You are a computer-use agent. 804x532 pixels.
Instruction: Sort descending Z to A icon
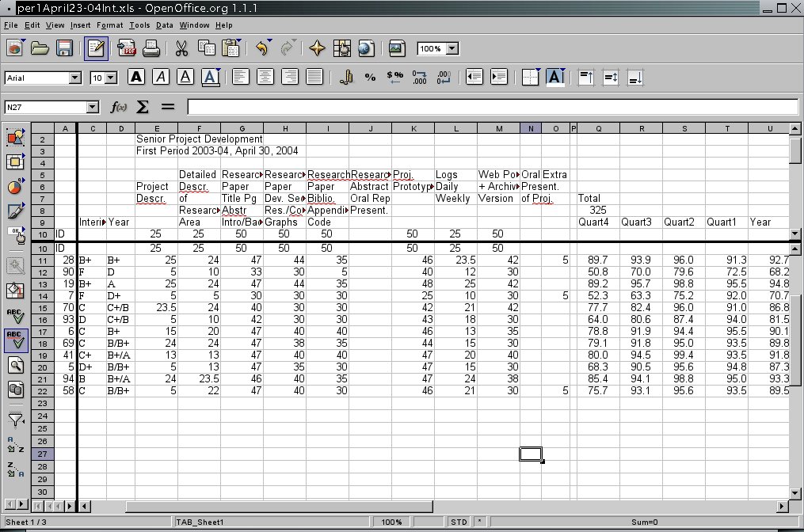[15, 469]
